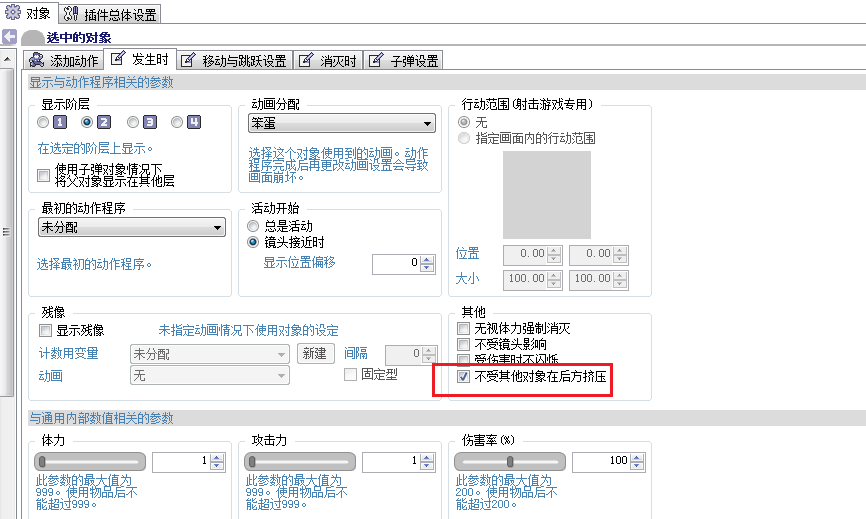Viewport: 866px width, 519px height.
Task: Open the 计数用变量 dropdown
Action: click(210, 354)
